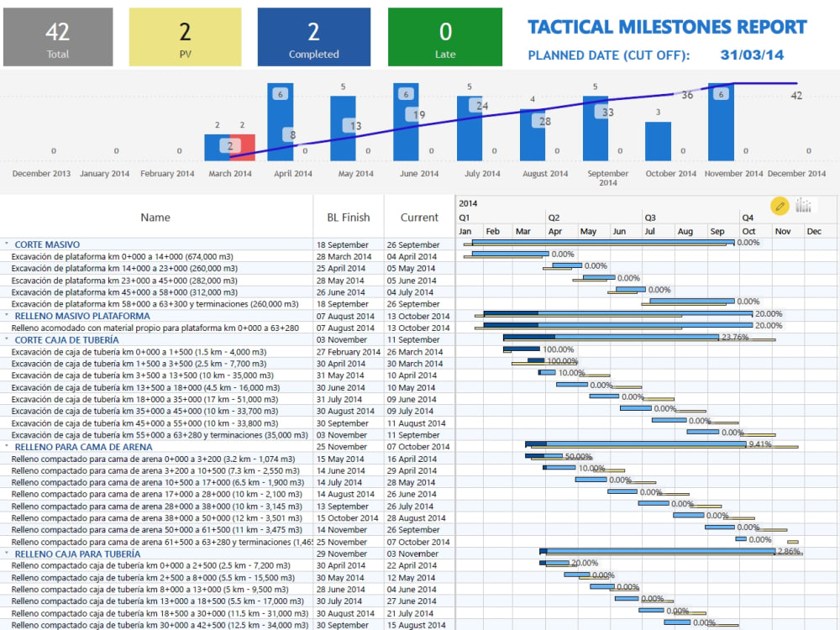Click the blue May 2014 chart bar
840x630 pixels.
tap(343, 129)
